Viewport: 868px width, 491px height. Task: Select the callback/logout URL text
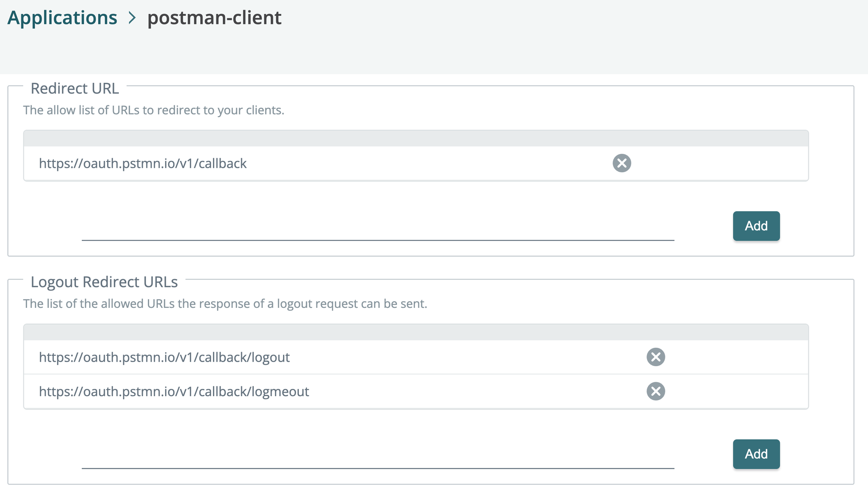click(x=164, y=357)
